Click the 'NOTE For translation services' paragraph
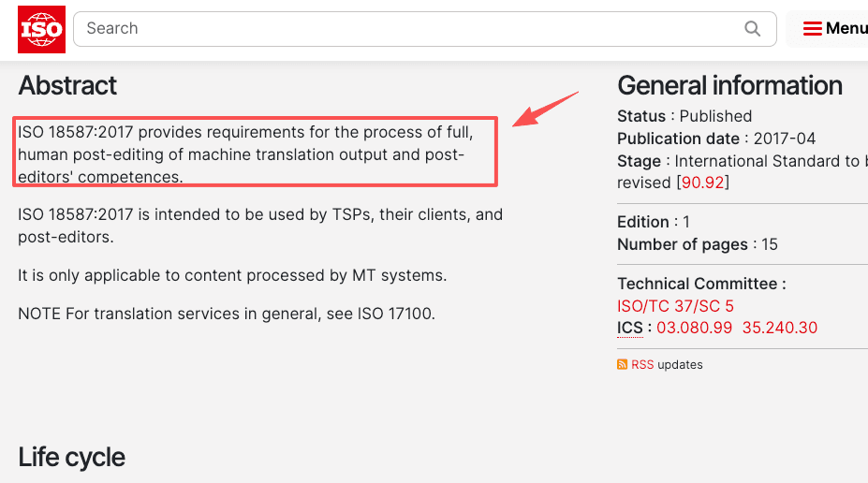Screen dimensions: 868x483 [x=227, y=314]
